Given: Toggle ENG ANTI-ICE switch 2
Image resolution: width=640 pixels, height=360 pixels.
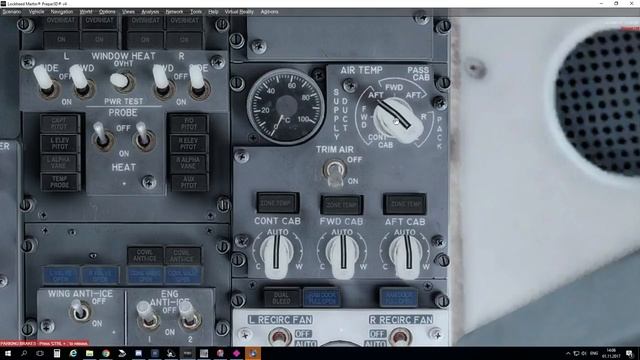Looking at the screenshot, I should [189, 316].
